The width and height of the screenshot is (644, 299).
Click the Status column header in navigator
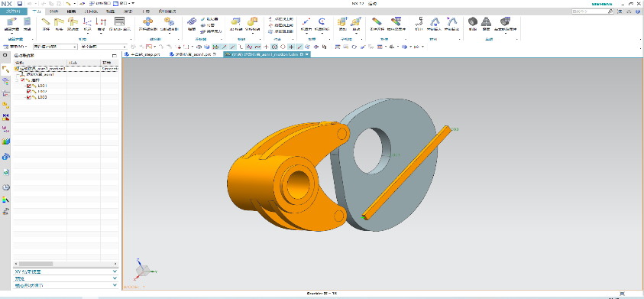(x=84, y=63)
